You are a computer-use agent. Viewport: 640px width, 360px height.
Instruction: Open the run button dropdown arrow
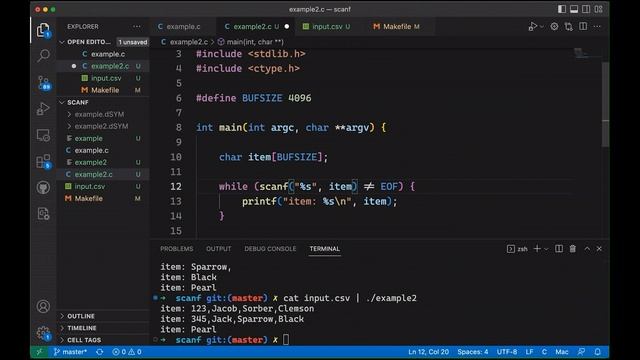(542, 27)
